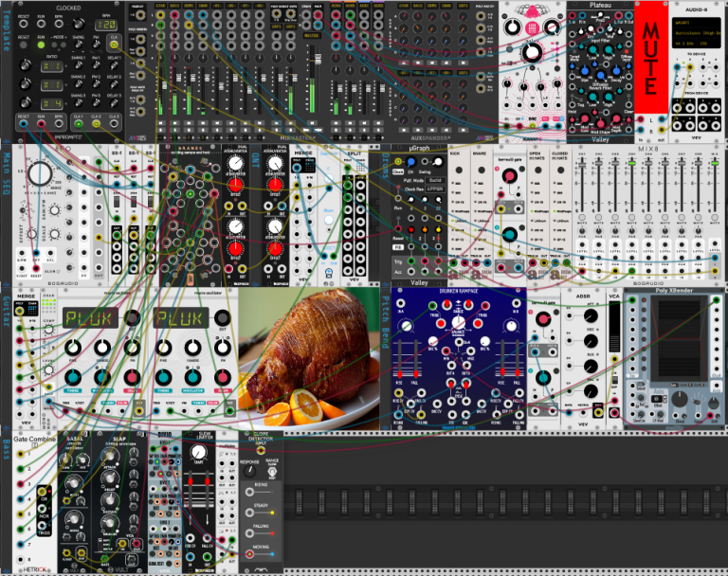The width and height of the screenshot is (728, 576).
Task: Click the red channel 1 button on µGraph
Action: tap(410, 230)
